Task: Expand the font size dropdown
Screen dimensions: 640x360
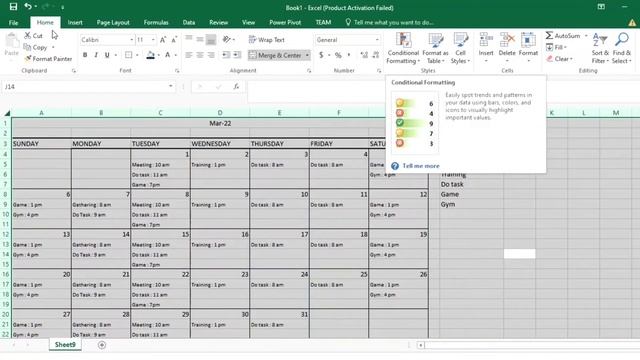Action: [x=153, y=40]
